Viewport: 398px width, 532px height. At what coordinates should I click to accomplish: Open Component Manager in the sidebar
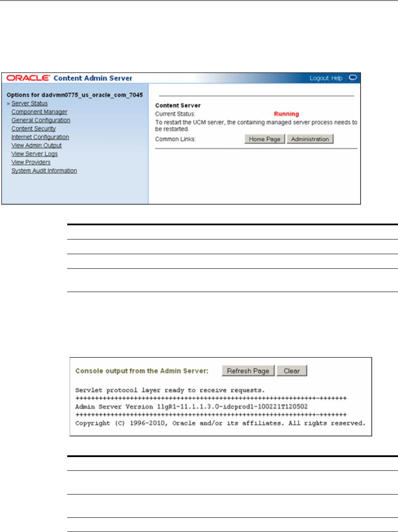39,112
